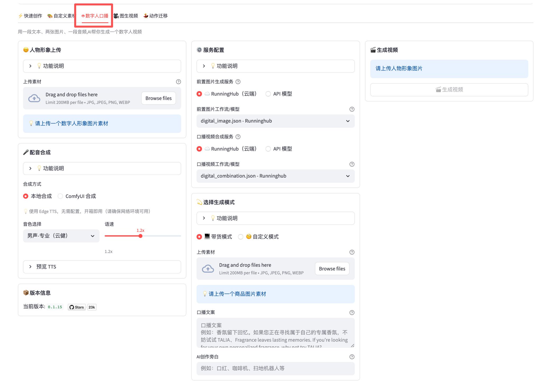541x392 pixels.
Task: Expand 功能说明 in 服务配置 panel
Action: 275,66
